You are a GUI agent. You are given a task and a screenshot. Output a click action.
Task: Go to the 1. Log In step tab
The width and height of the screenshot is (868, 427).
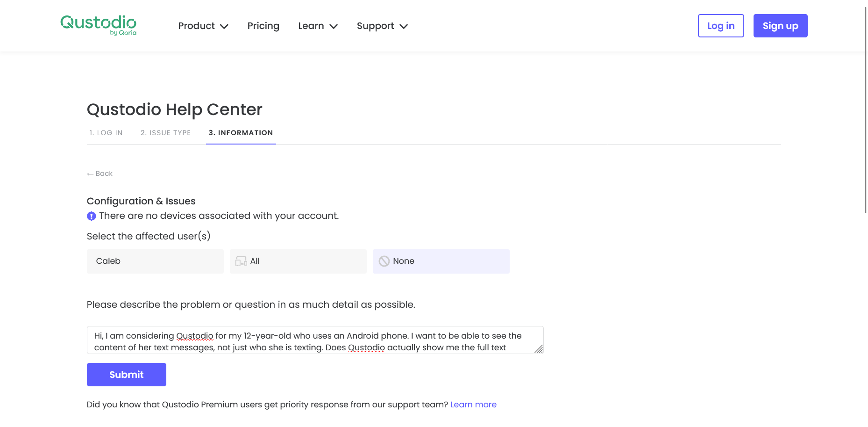pyautogui.click(x=106, y=133)
